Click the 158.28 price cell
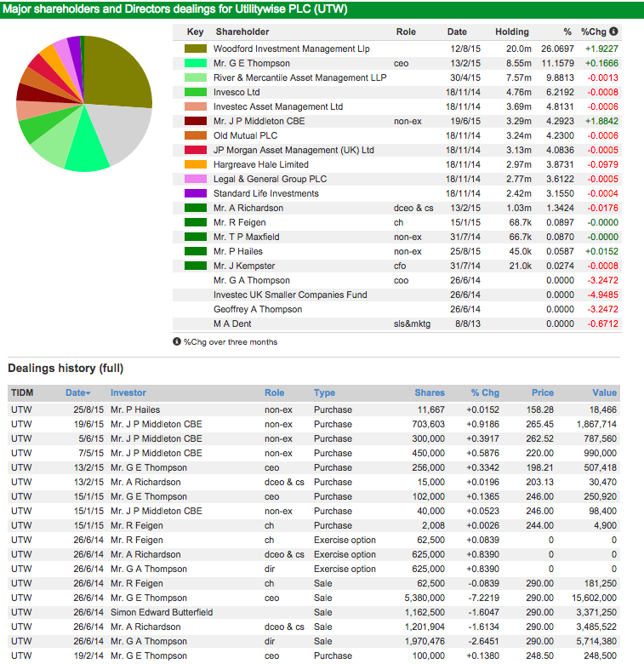This screenshot has height=664, width=644. coord(540,409)
